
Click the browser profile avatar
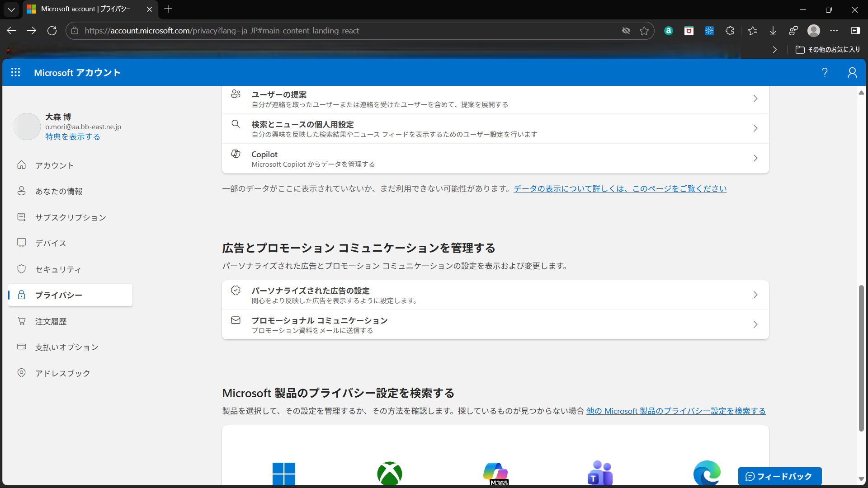pos(814,31)
